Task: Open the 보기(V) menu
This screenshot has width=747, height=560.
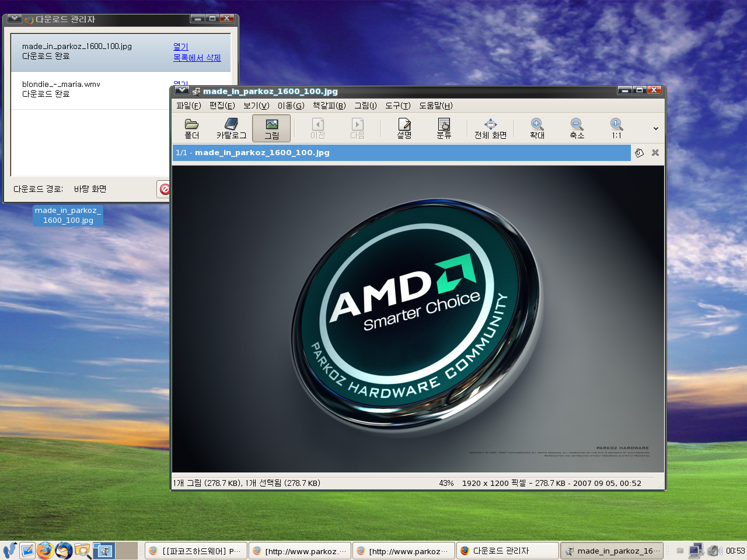Action: 256,106
